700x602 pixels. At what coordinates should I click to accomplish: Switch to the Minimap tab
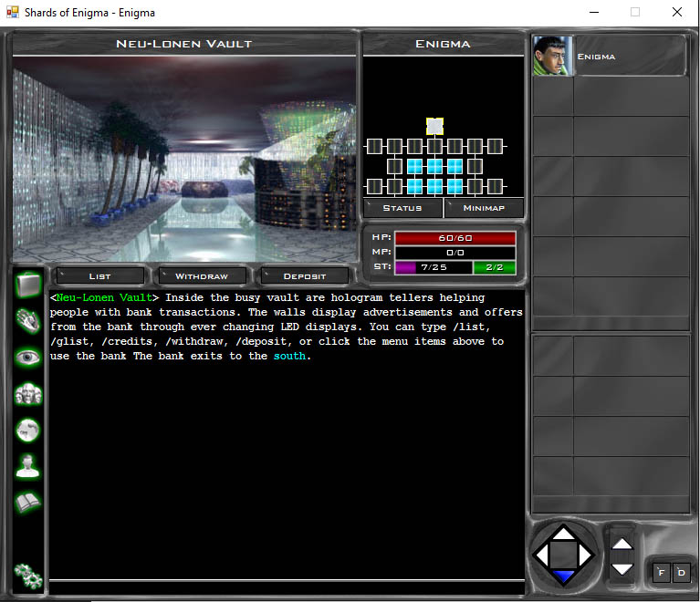coord(484,208)
